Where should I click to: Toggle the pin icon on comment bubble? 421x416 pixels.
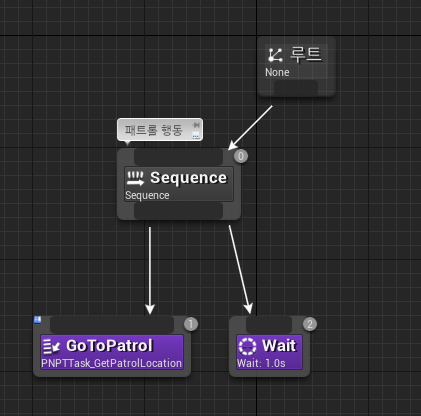point(196,125)
